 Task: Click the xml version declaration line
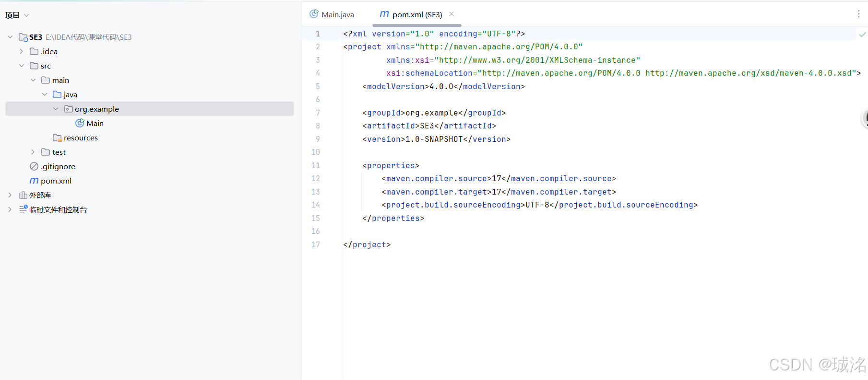click(x=434, y=34)
